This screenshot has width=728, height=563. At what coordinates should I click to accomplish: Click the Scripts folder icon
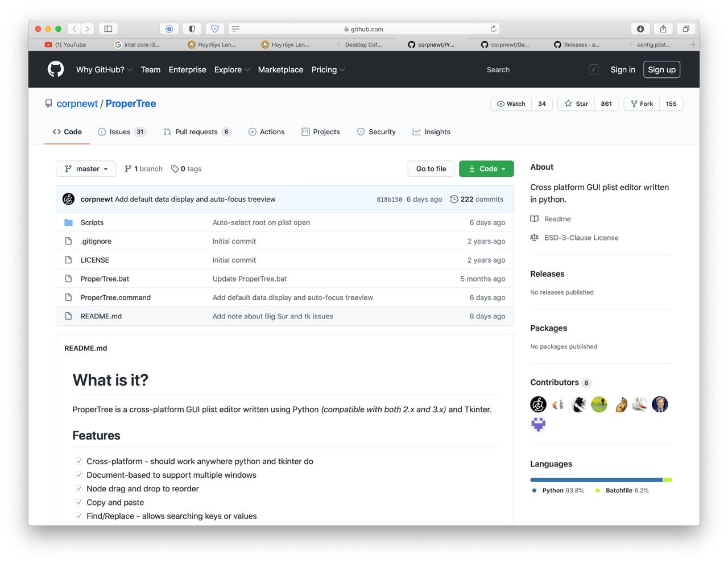(x=68, y=222)
